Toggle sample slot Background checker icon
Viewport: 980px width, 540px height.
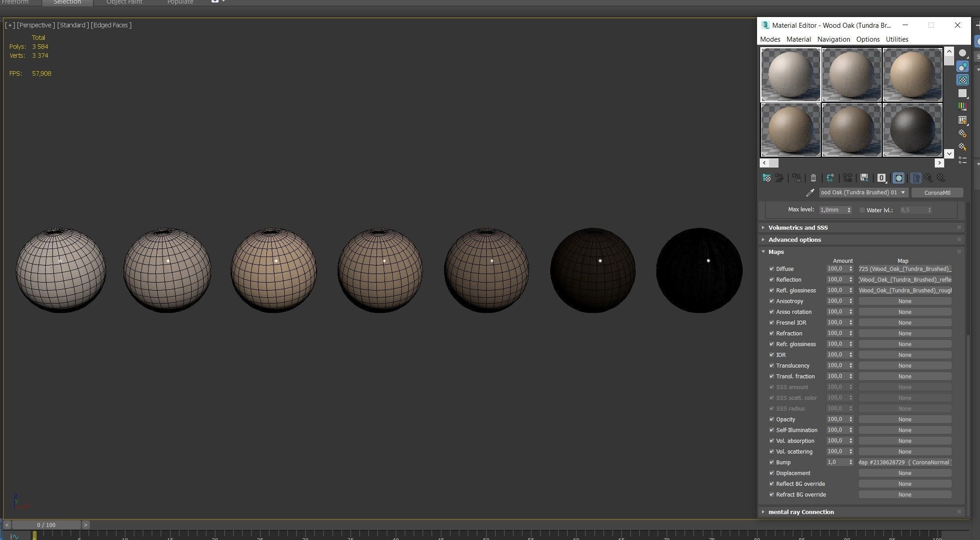[x=963, y=80]
